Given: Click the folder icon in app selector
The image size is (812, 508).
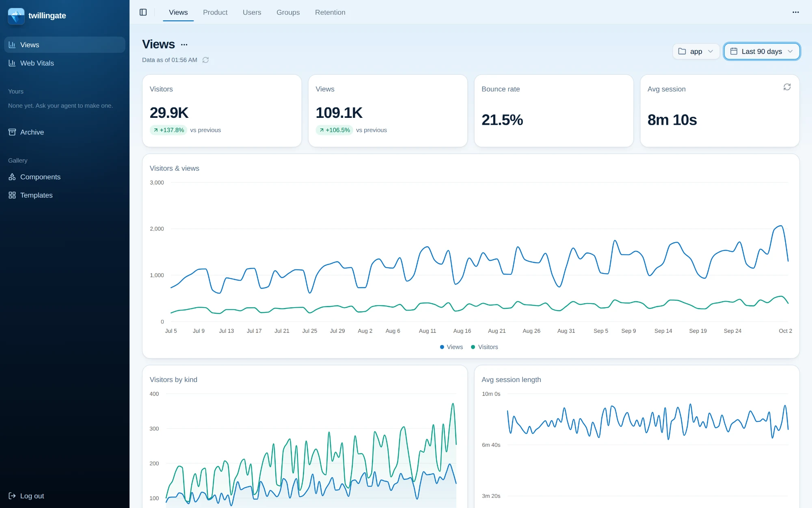Looking at the screenshot, I should coord(682,51).
